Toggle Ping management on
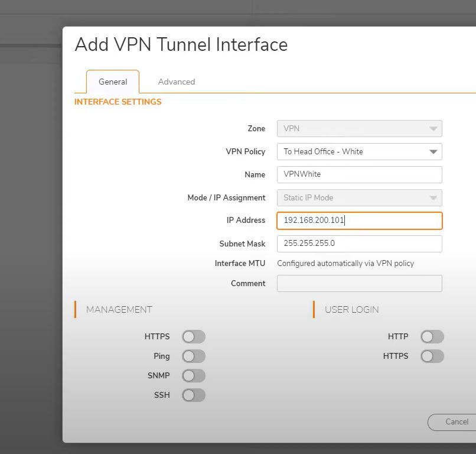 [x=193, y=356]
